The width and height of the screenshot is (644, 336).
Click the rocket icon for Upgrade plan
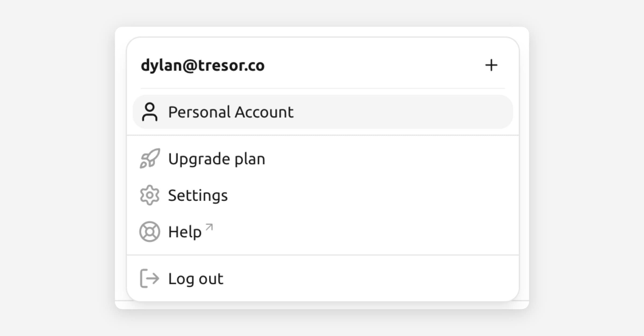pos(150,158)
